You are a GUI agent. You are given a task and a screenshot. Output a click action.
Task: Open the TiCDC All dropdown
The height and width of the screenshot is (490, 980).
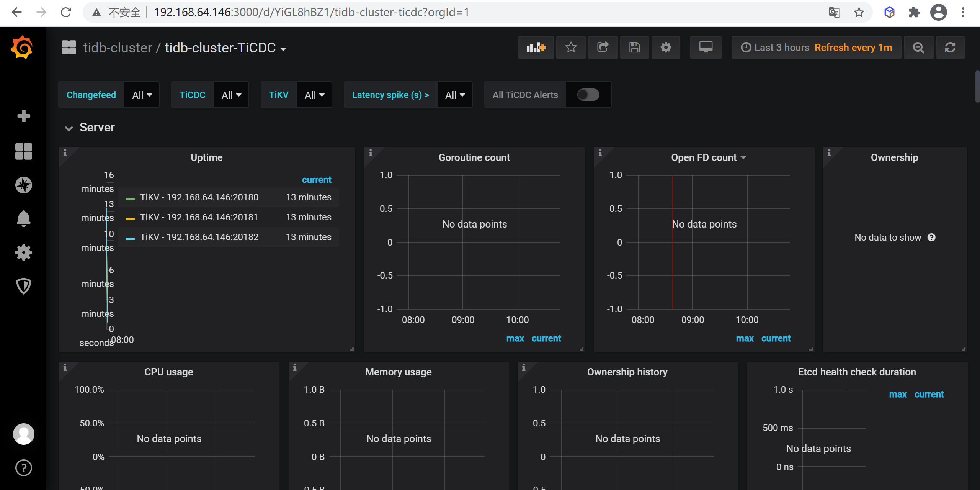(x=231, y=95)
